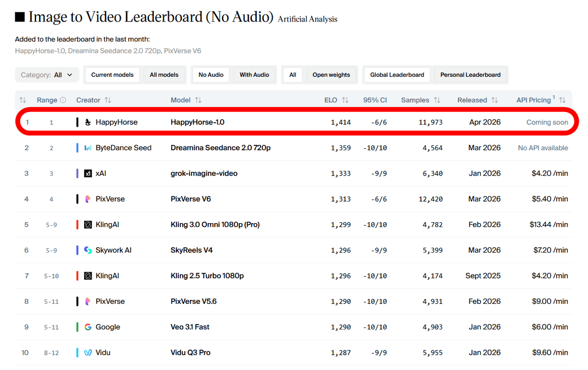Click the Samples column sort arrows
Viewport: 588px width, 370px height.
coord(437,100)
